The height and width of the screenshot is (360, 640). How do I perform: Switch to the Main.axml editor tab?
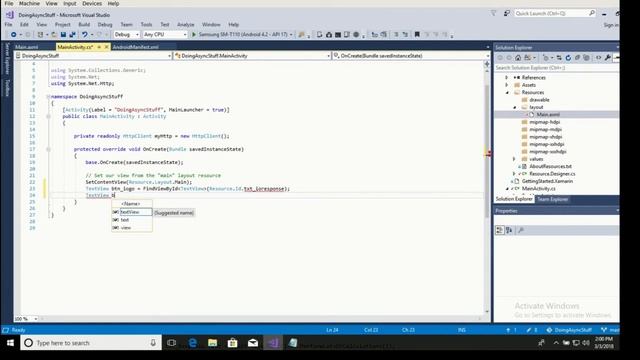pos(27,47)
